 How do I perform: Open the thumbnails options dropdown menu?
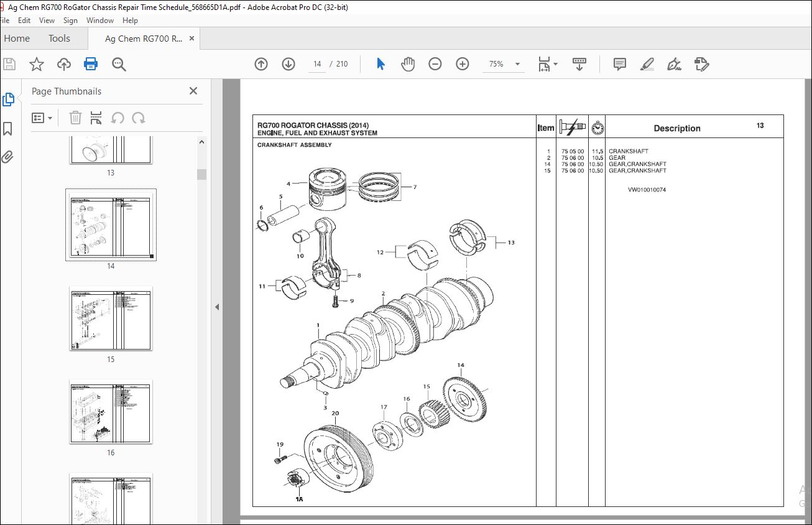(42, 118)
